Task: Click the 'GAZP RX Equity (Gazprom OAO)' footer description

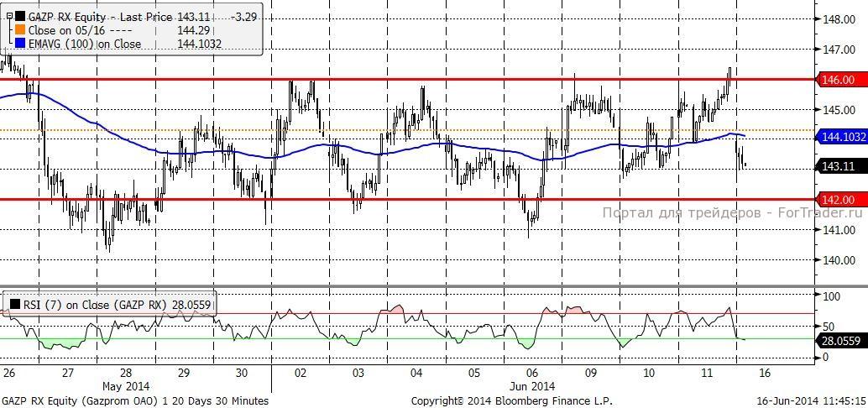Action: [81, 400]
